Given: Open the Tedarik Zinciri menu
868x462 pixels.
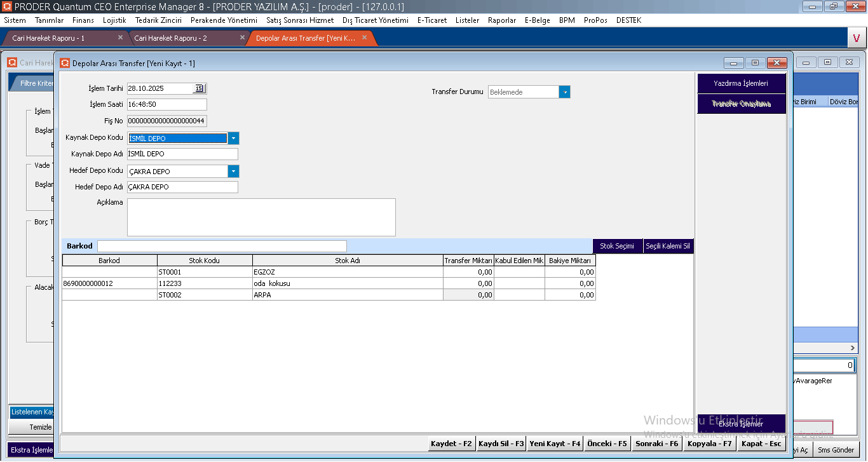Looking at the screenshot, I should coord(158,20).
